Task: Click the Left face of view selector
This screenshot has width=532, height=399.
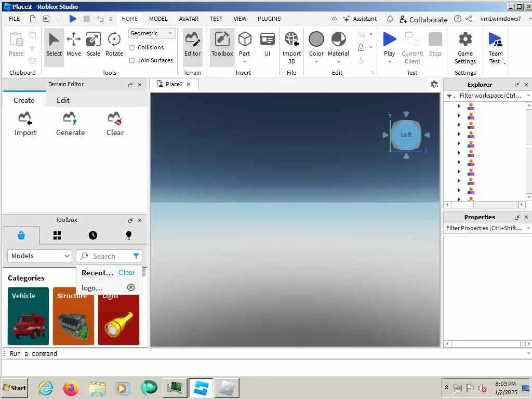Action: pos(406,135)
